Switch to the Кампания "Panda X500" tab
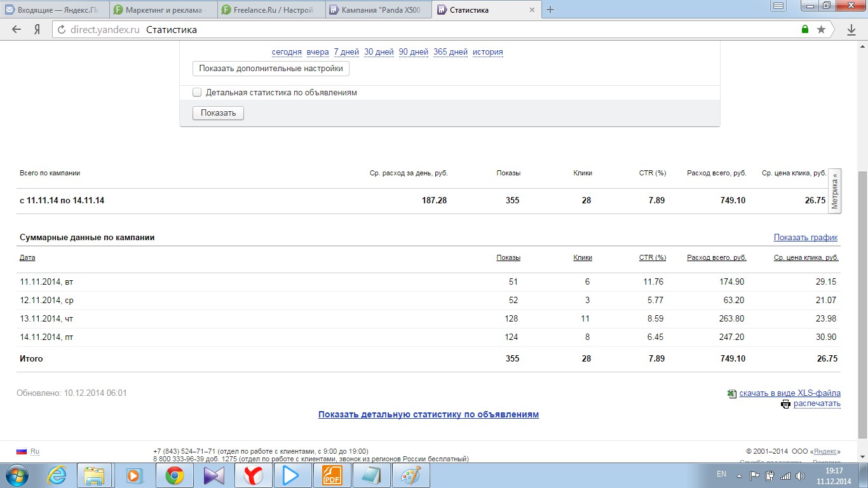The image size is (868, 488). tap(379, 10)
